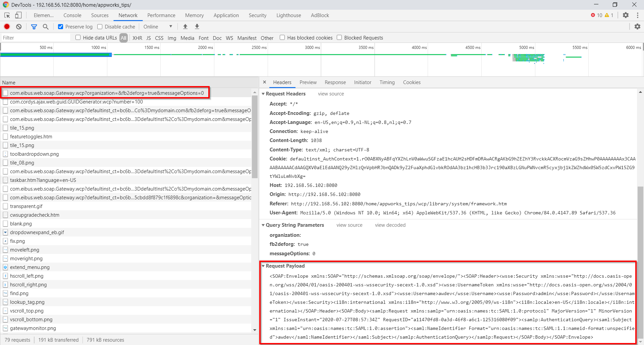The height and width of the screenshot is (345, 644).
Task: Click the import HAR file upload arrow
Action: pos(185,26)
